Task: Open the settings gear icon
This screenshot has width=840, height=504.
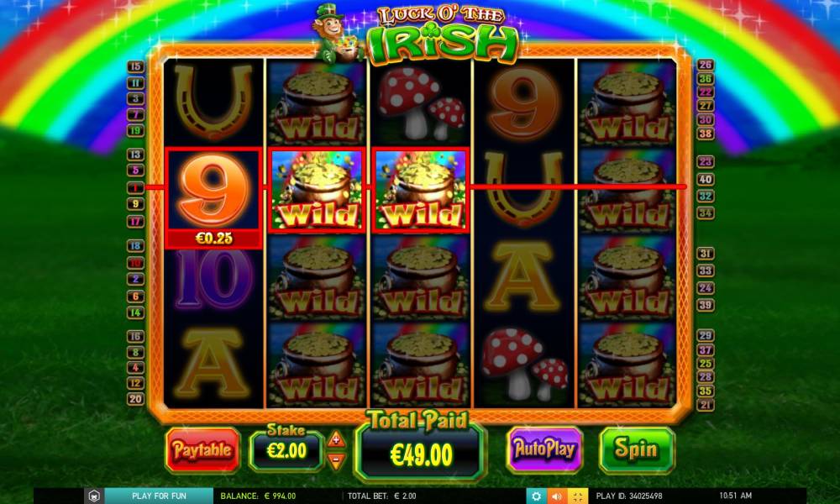Action: [536, 496]
